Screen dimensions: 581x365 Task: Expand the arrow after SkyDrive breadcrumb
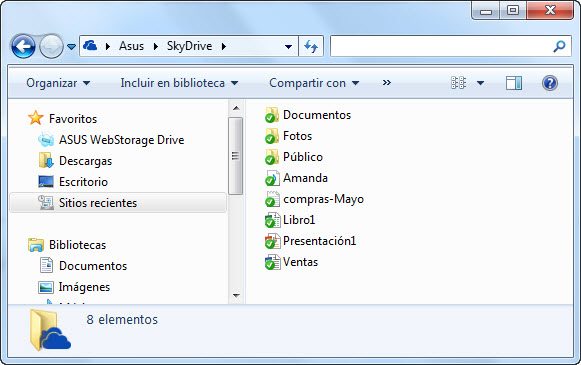(x=224, y=46)
